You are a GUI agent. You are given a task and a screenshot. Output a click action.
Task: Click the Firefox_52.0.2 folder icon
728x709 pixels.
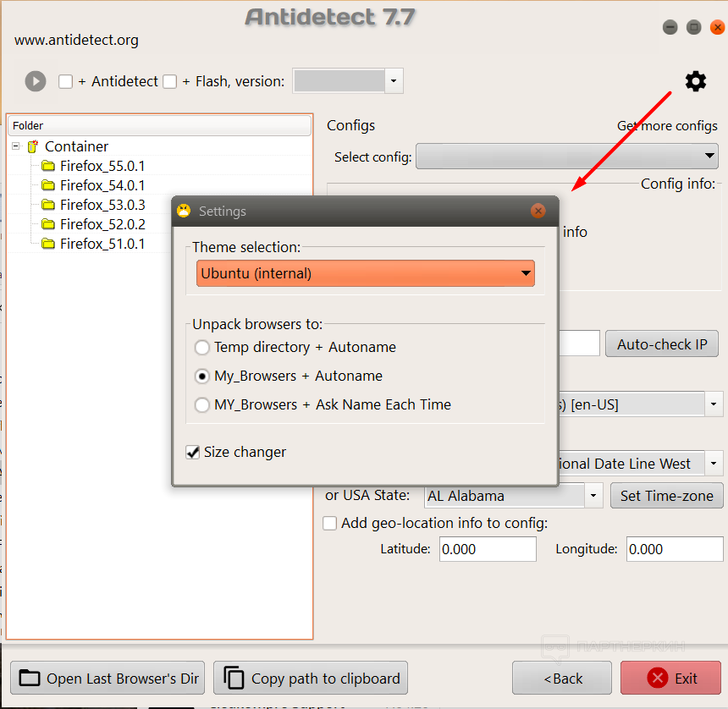coord(47,224)
